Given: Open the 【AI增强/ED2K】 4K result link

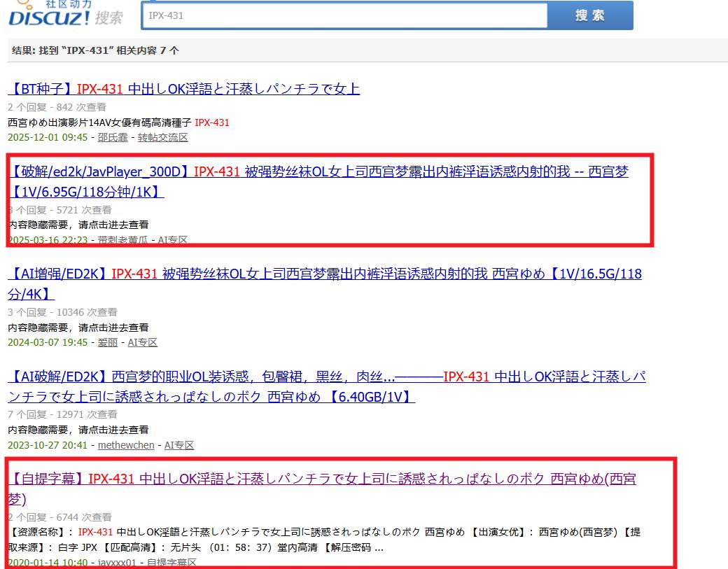Looking at the screenshot, I should pos(325,283).
